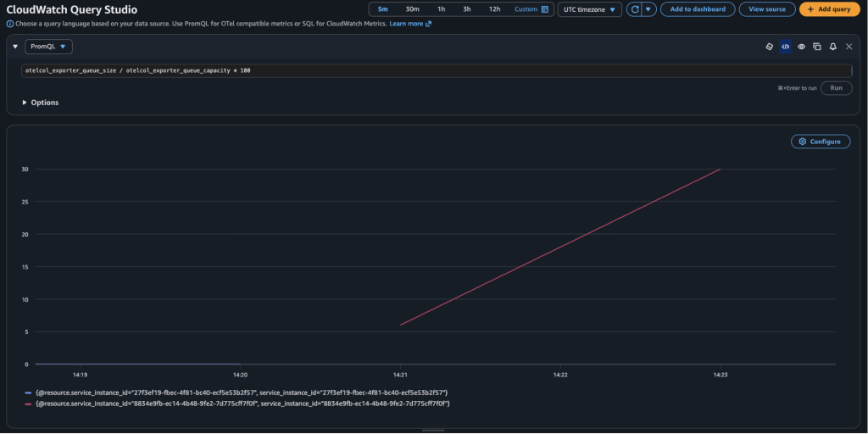Click the red legend swatch for 8834e9fb series
The image size is (868, 434).
point(29,404)
